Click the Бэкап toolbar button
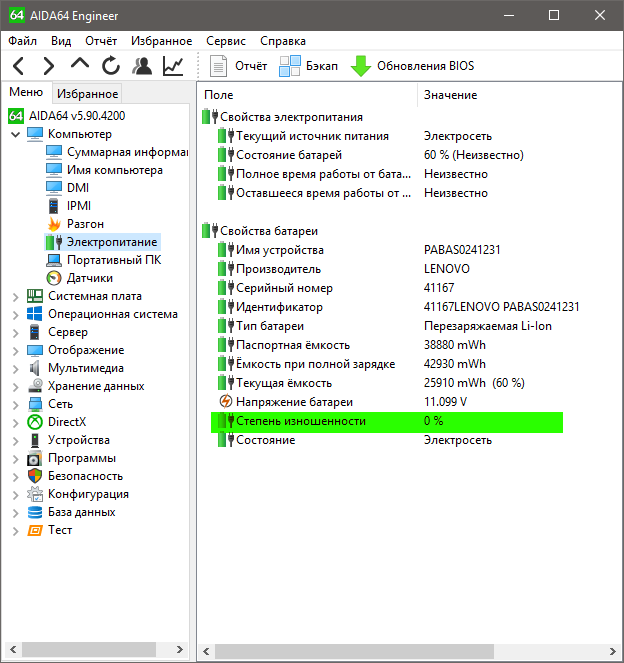Screen dimensions: 624x663 pos(309,66)
